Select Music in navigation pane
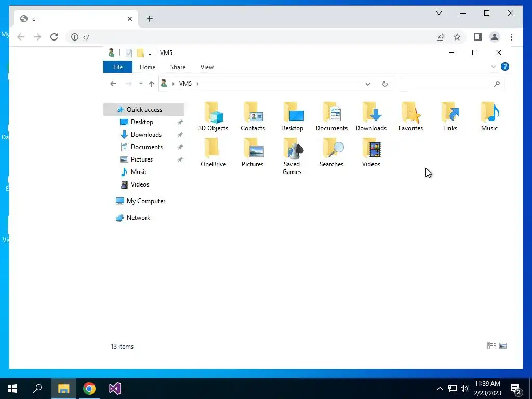 tap(139, 171)
